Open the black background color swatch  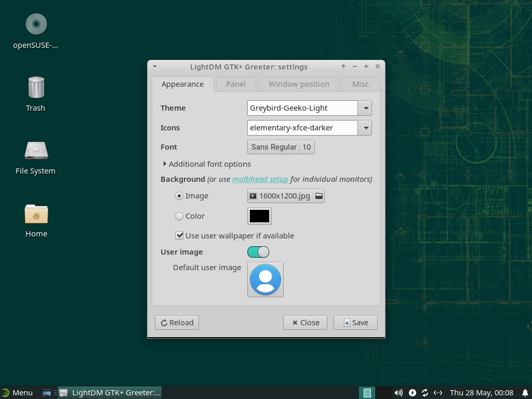point(259,216)
